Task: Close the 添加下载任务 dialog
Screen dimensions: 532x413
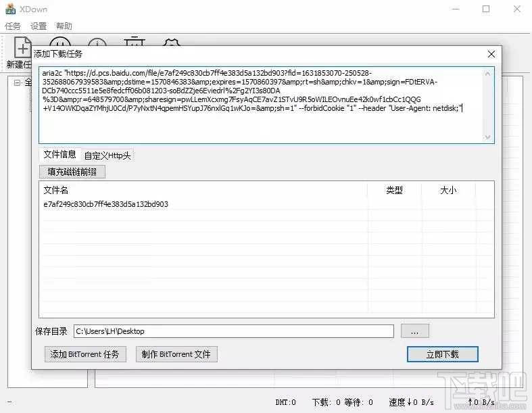Action: (491, 54)
